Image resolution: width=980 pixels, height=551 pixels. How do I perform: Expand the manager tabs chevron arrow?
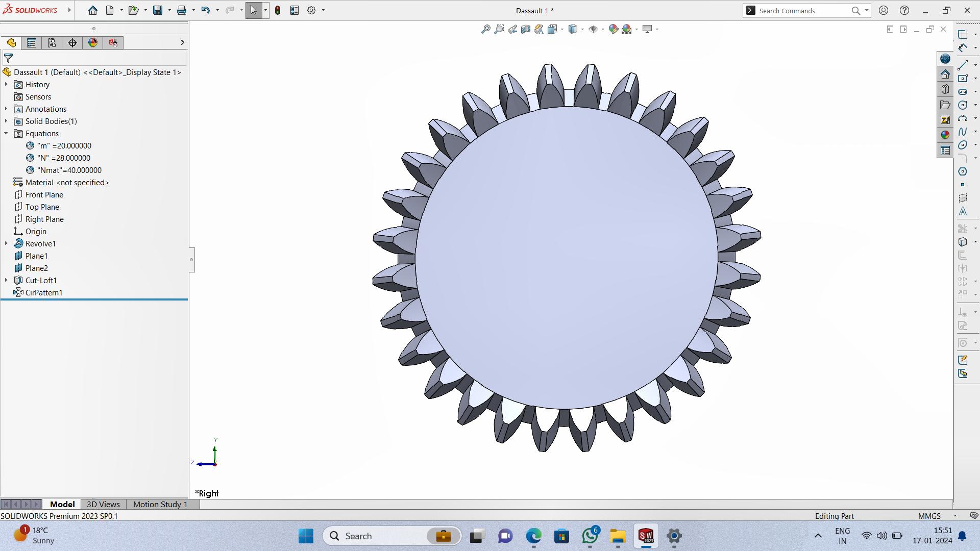coord(182,43)
